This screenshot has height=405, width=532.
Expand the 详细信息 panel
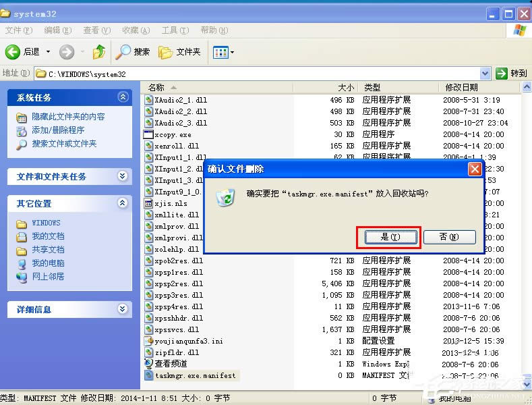[122, 309]
